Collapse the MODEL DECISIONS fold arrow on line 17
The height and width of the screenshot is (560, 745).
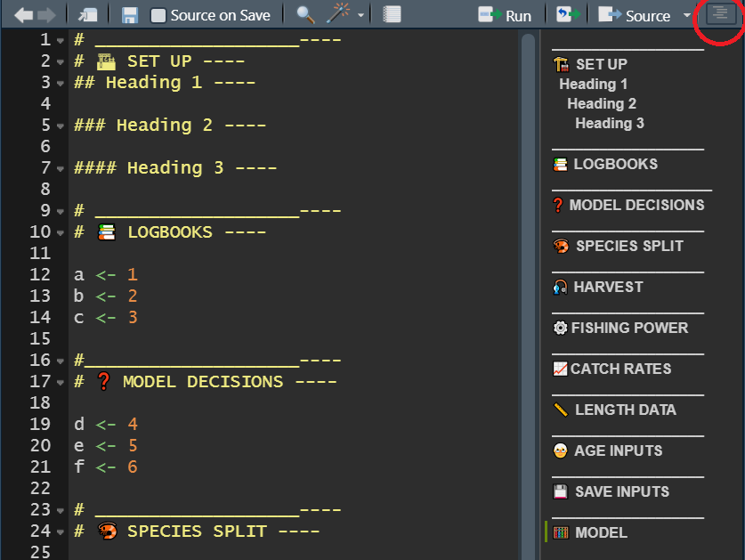click(60, 383)
